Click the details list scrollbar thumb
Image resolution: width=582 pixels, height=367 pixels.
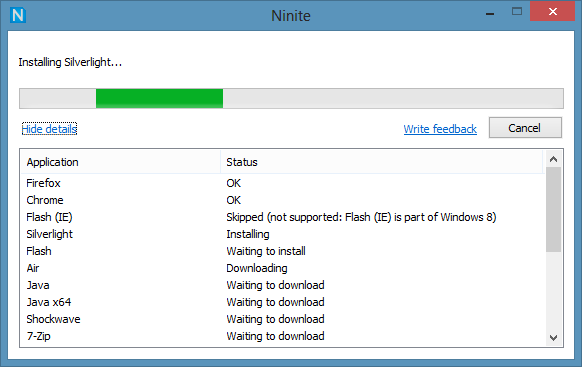553,210
